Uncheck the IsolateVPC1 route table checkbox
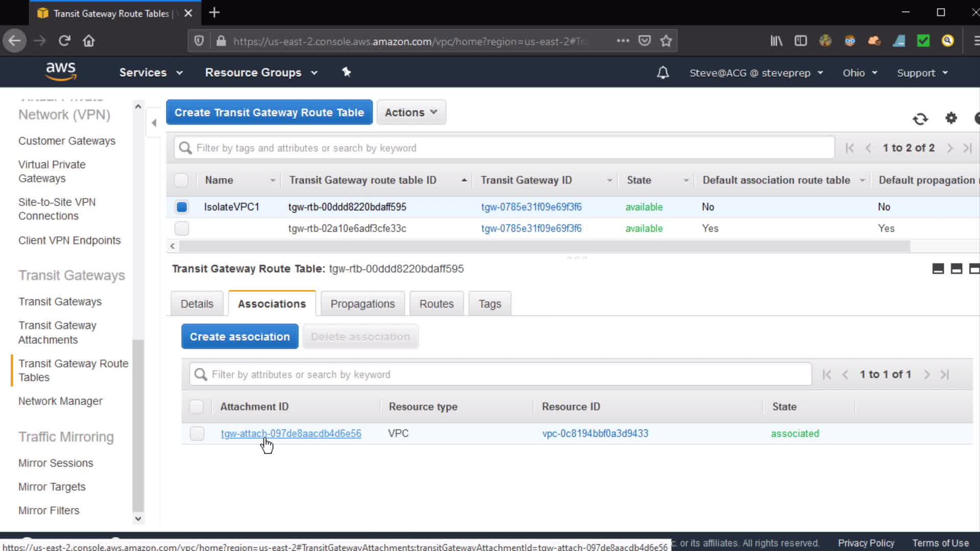This screenshot has height=551, width=980. point(182,207)
